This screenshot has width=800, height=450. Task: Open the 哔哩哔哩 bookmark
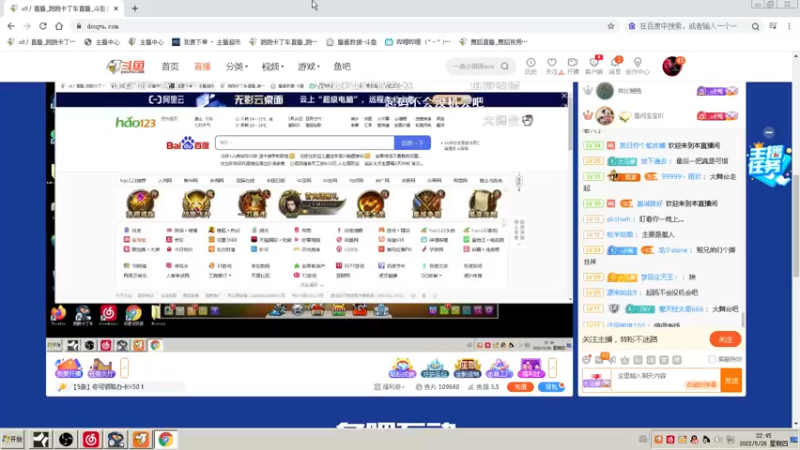point(417,42)
